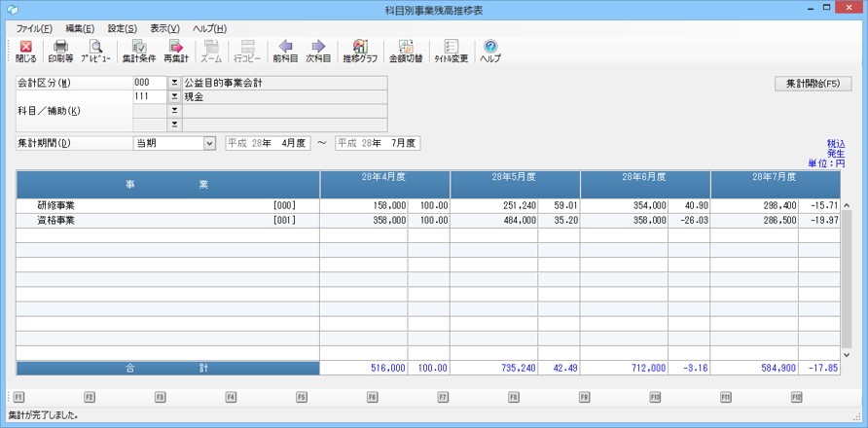This screenshot has height=428, width=868.
Task: Open the ファイル(F) menu
Action: (34, 29)
